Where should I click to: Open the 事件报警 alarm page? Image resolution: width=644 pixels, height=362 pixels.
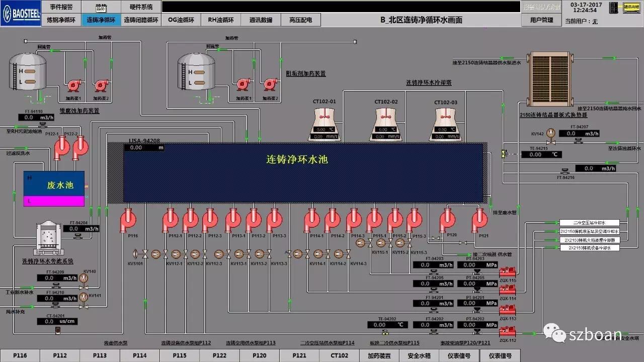pyautogui.click(x=61, y=7)
